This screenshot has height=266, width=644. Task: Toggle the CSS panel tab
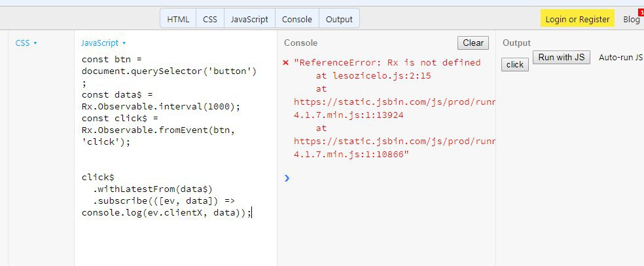[210, 19]
